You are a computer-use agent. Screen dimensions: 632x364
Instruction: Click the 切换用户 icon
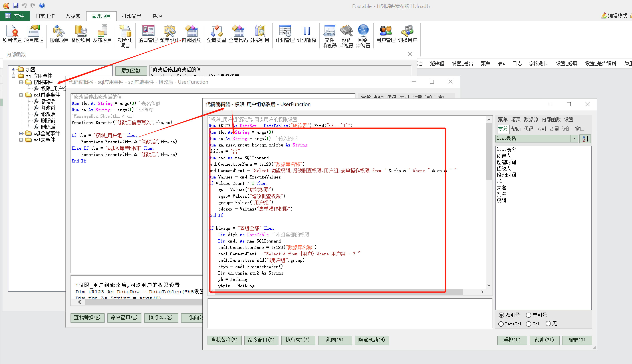coord(408,34)
